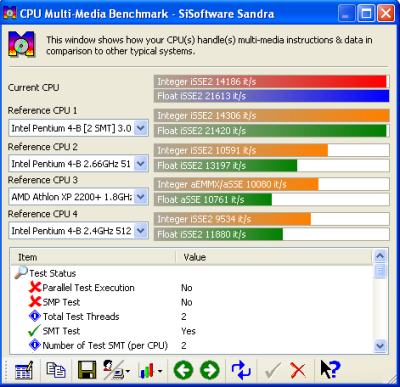The height and width of the screenshot is (387, 400).
Task: Click Integer iSSE2 9534 it/s bar
Action: (271, 219)
